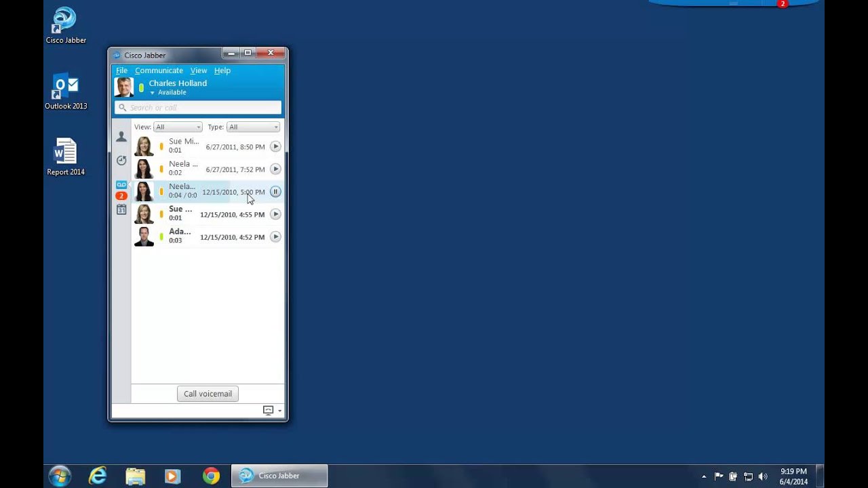Open Windows Media Player from taskbar

[x=172, y=476]
